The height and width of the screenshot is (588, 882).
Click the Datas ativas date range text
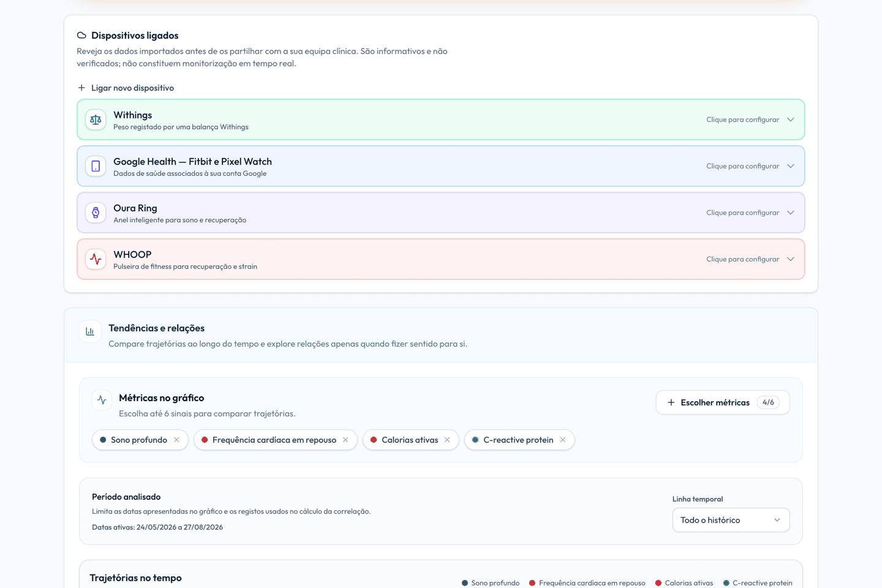[x=157, y=527]
